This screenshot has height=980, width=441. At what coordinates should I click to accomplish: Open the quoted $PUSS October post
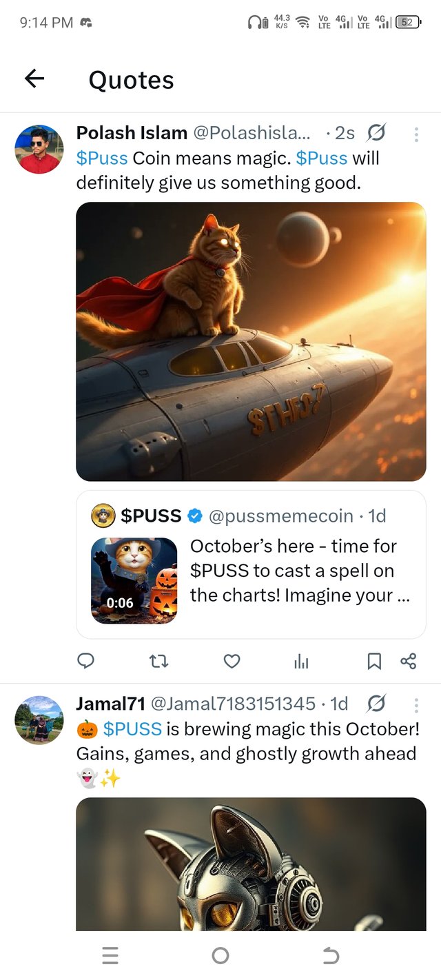tap(300, 571)
